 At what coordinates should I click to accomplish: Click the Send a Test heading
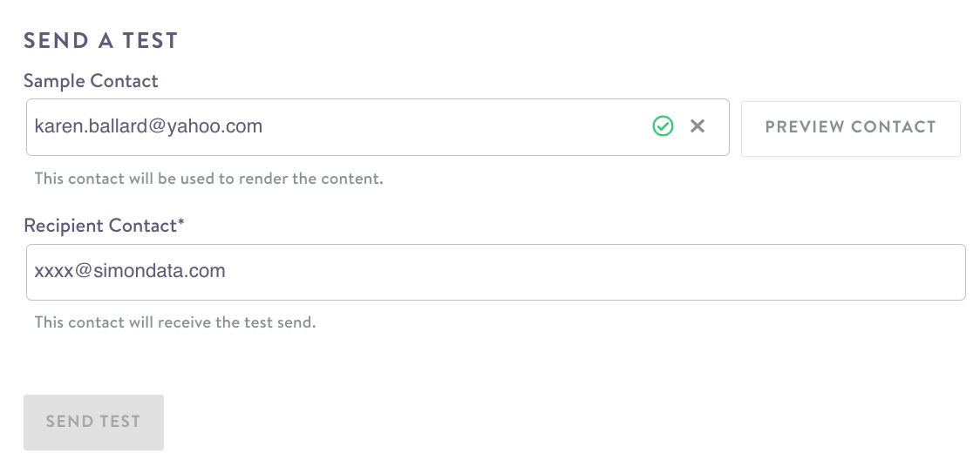[x=100, y=40]
